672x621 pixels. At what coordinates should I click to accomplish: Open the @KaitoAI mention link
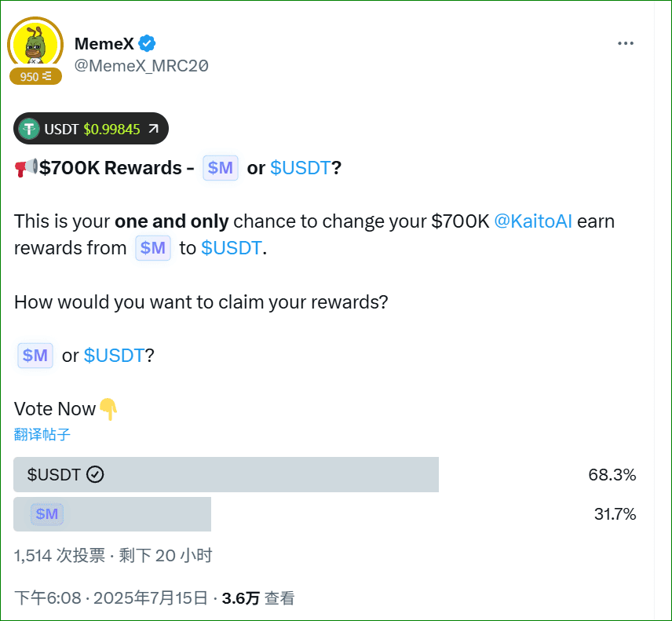coord(533,221)
